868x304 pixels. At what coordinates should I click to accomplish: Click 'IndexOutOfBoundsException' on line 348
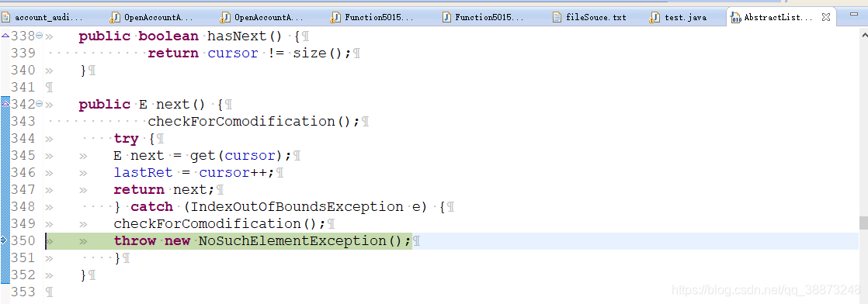297,207
